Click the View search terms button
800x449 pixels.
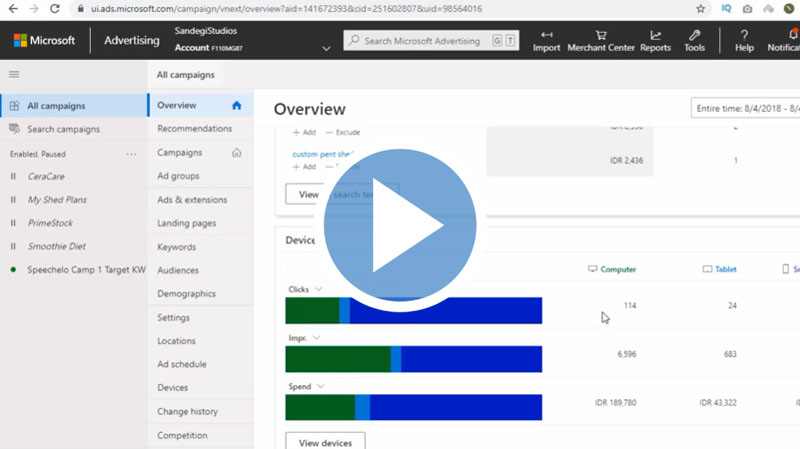point(342,194)
